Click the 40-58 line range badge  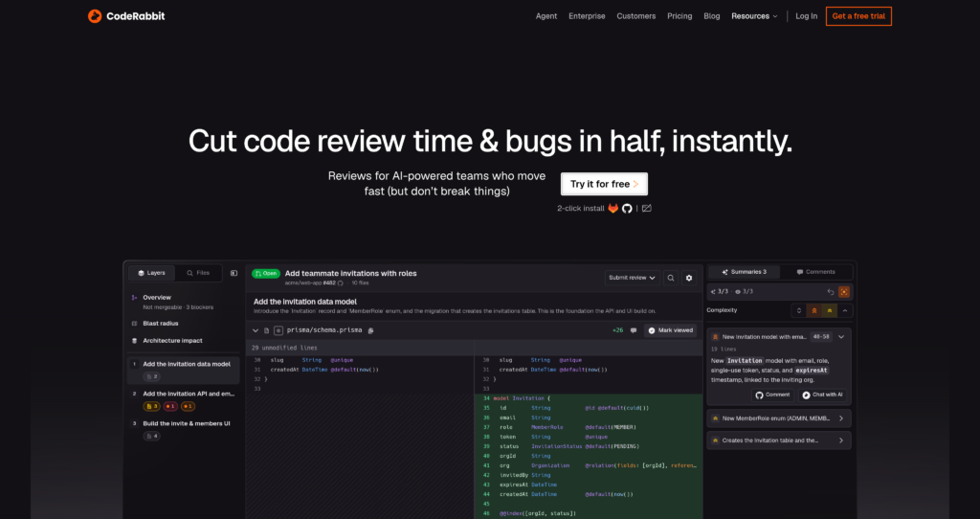(821, 337)
